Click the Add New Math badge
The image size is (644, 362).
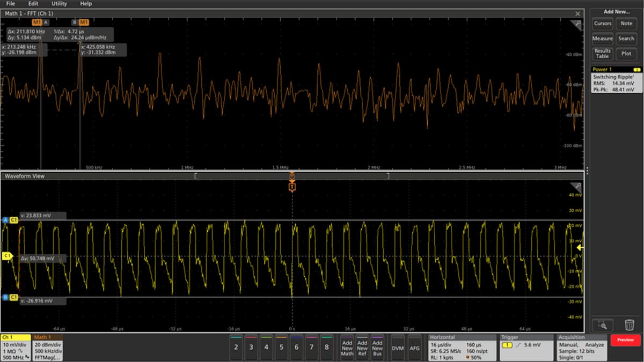click(347, 347)
